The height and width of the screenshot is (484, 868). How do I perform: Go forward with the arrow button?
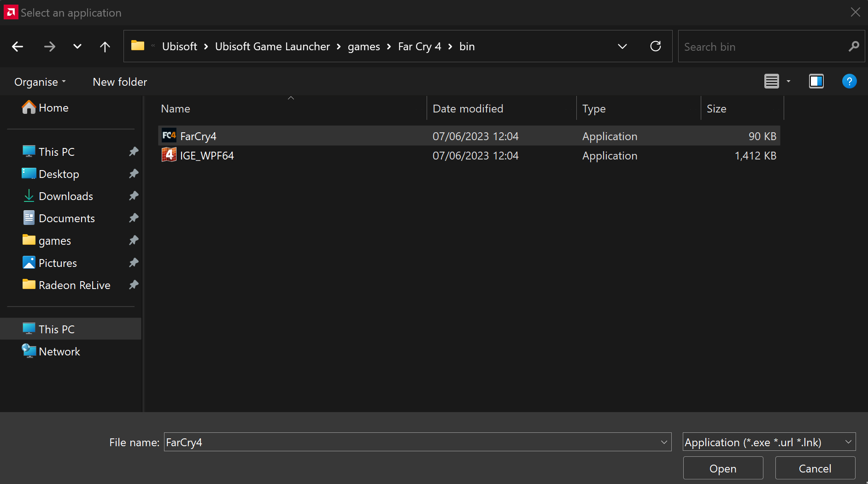click(x=49, y=47)
